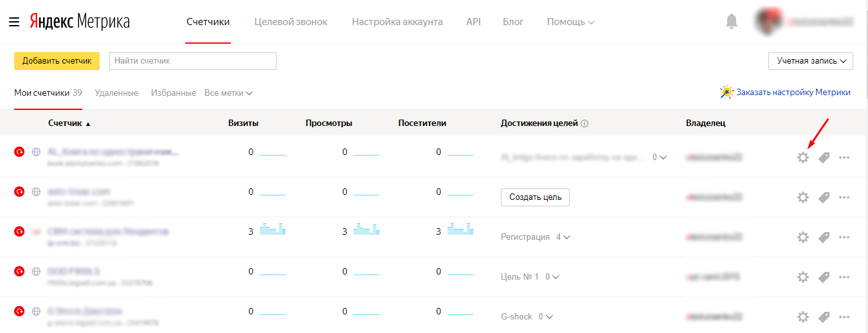Image resolution: width=868 pixels, height=333 pixels.
Task: Open settings gear for AL_Книга counter
Action: 802,157
